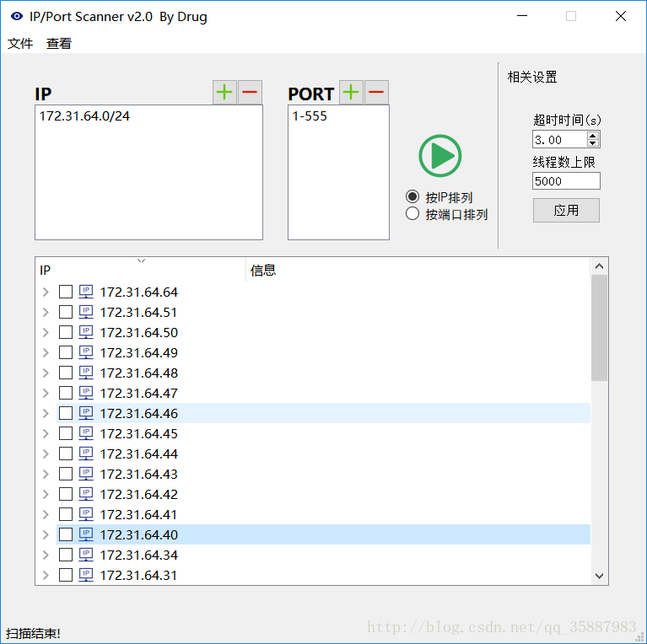The width and height of the screenshot is (647, 644).
Task: Click the results list scrollbar thumb
Action: pyautogui.click(x=599, y=328)
